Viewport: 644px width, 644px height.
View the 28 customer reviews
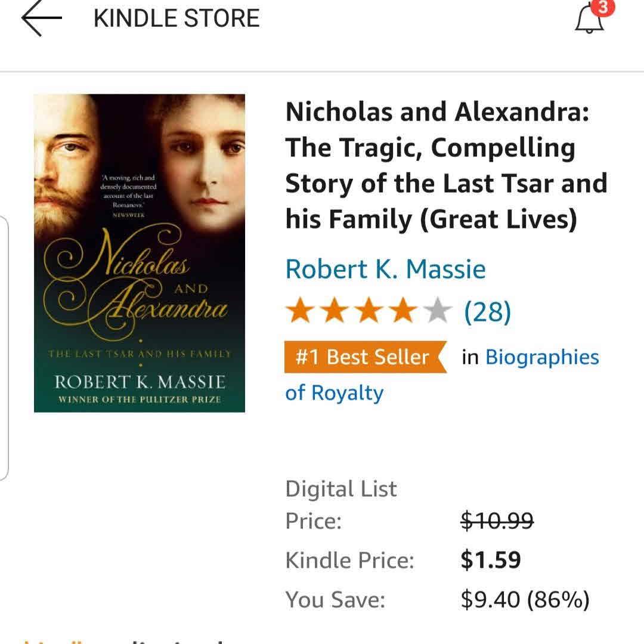pos(487,311)
